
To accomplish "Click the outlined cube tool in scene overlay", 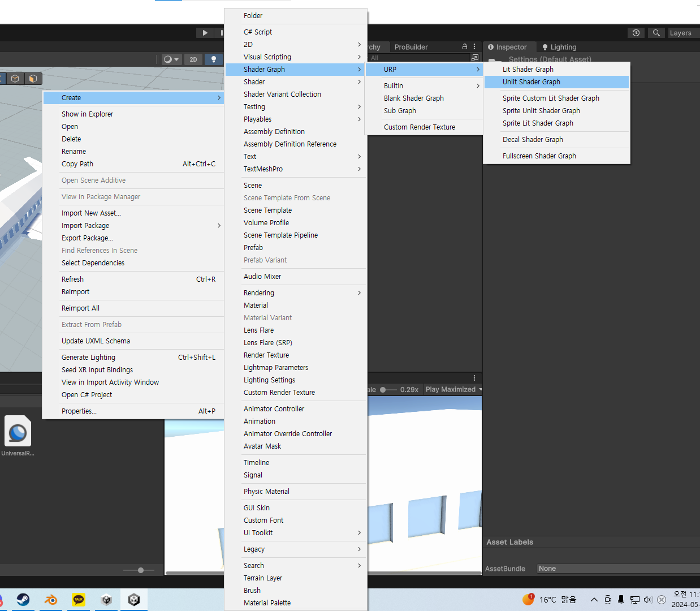I will tap(15, 79).
